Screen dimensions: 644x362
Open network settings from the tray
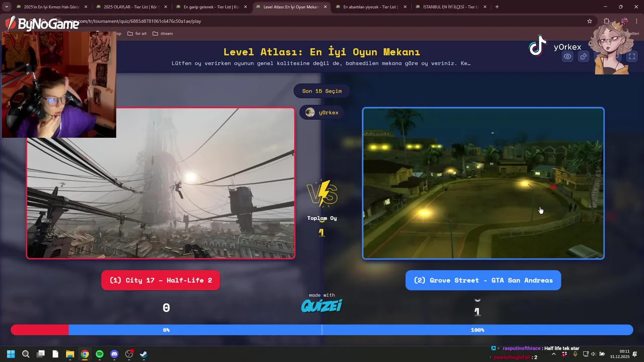[586, 354]
